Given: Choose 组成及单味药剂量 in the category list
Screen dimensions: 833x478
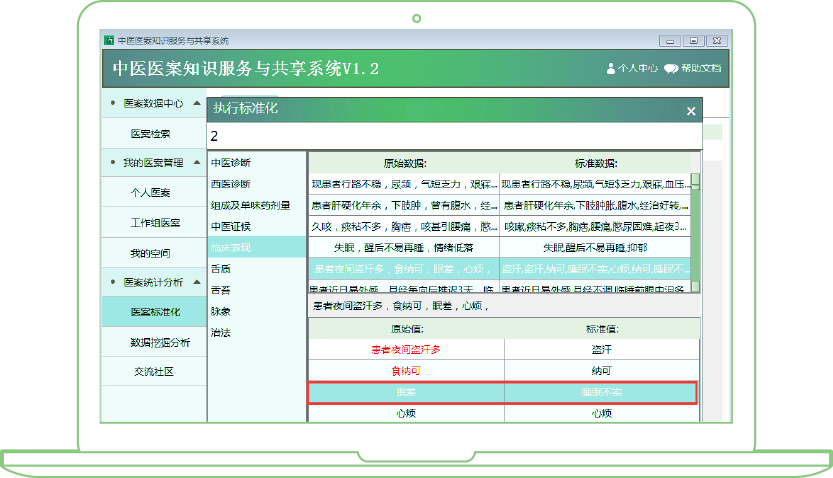Looking at the screenshot, I should point(250,205).
